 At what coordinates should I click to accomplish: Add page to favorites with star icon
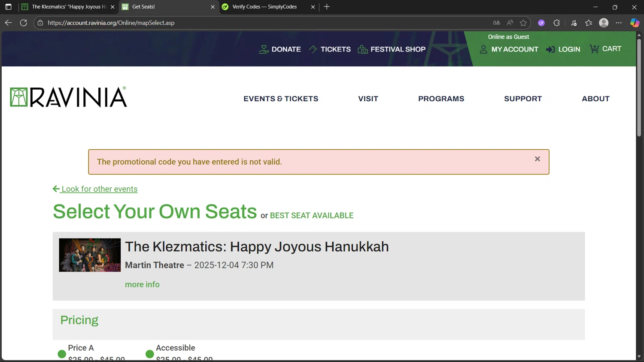click(523, 23)
